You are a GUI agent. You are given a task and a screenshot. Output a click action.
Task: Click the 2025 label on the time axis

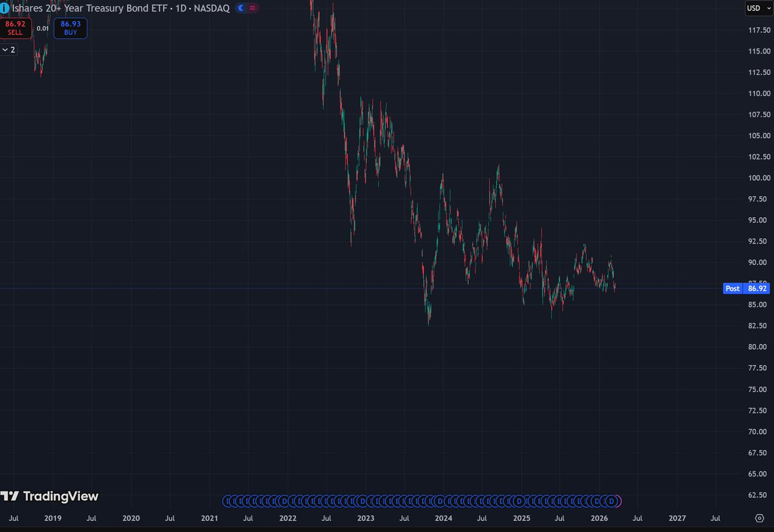click(522, 518)
